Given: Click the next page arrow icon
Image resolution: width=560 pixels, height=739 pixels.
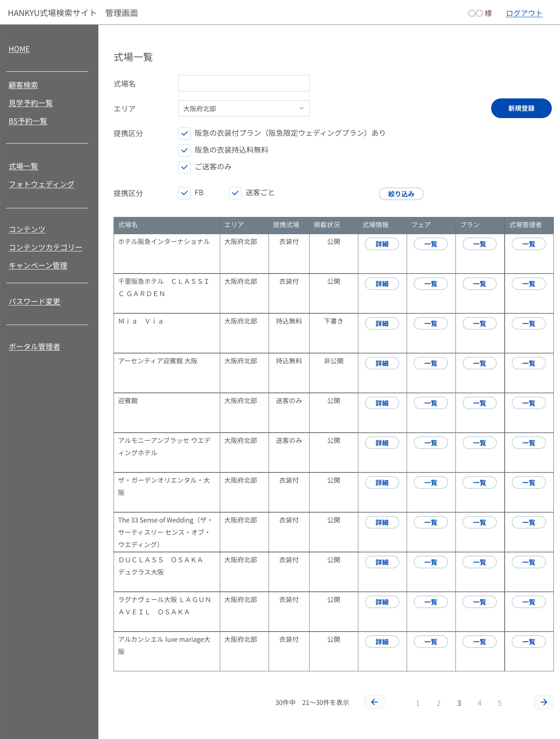Looking at the screenshot, I should (544, 702).
